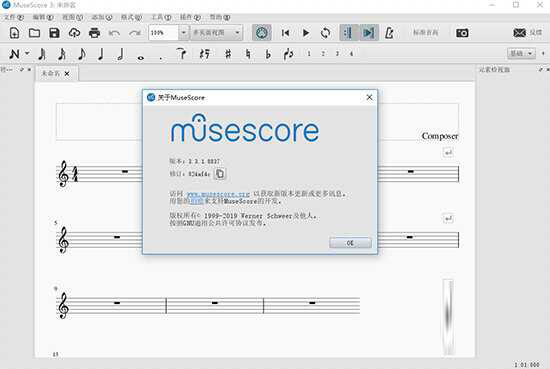Toggle loop playback icon
The width and height of the screenshot is (550, 369).
pyautogui.click(x=326, y=33)
